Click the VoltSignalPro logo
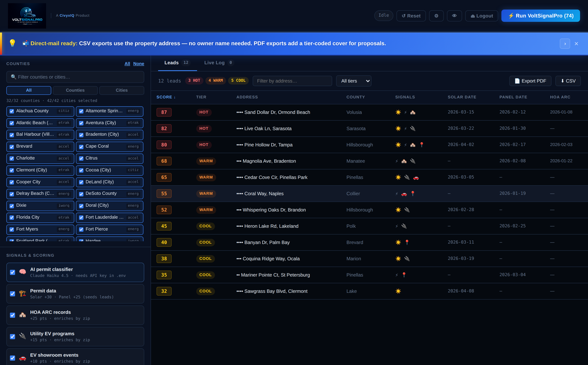 [27, 16]
